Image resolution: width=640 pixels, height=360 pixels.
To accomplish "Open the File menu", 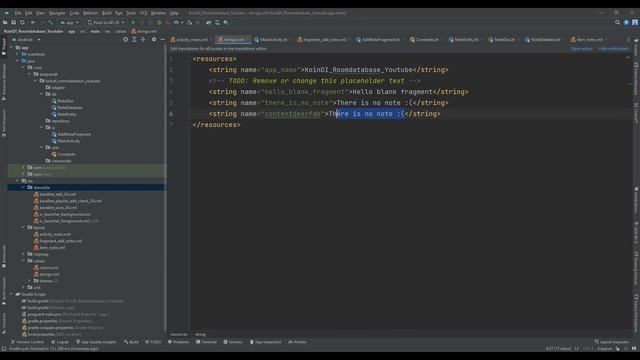I will pyautogui.click(x=18, y=13).
